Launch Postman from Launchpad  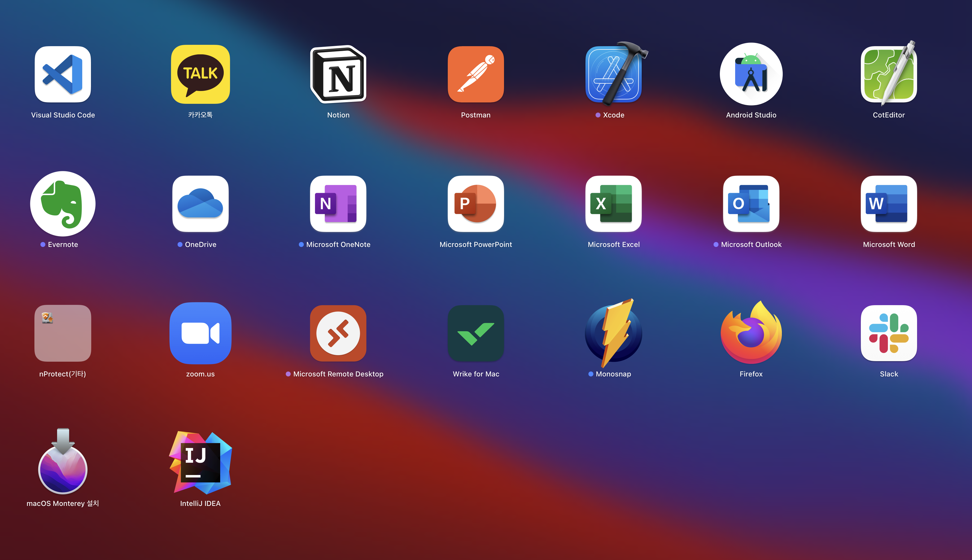coord(476,75)
